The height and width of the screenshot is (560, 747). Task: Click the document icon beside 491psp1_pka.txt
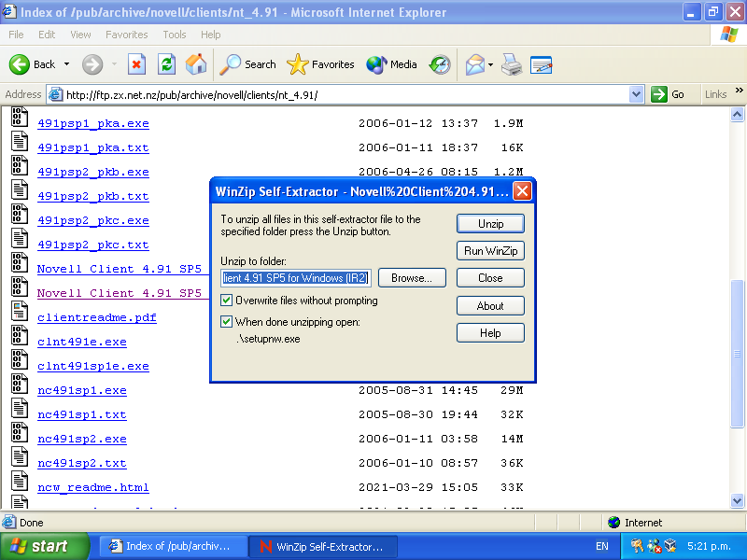pyautogui.click(x=20, y=142)
